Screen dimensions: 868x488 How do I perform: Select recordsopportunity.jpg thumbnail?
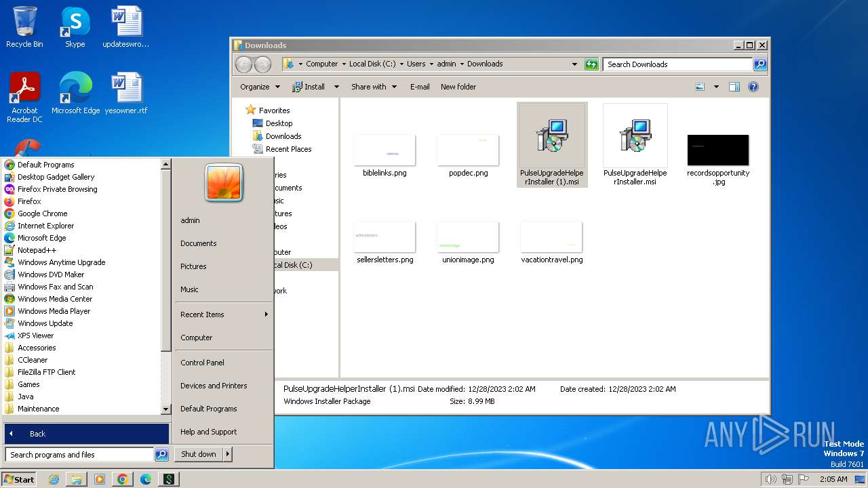(718, 159)
